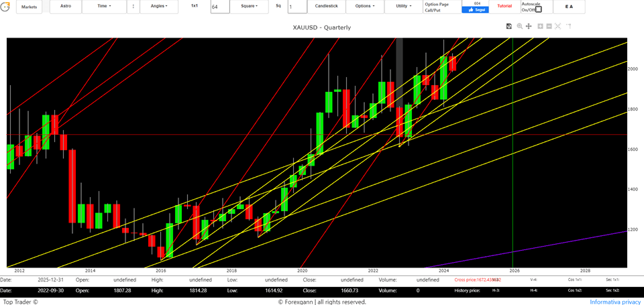Click the date 2025-12-31 in the info row
The width and height of the screenshot is (644, 305).
pyautogui.click(x=51, y=280)
